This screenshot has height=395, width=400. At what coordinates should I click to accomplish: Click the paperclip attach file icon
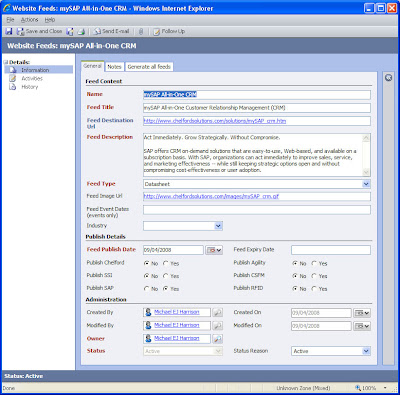(x=141, y=31)
